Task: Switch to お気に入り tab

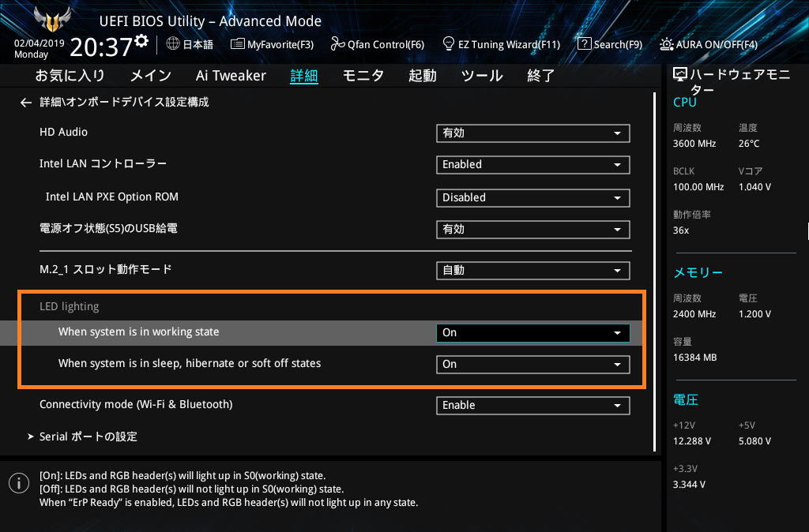Action: click(70, 76)
